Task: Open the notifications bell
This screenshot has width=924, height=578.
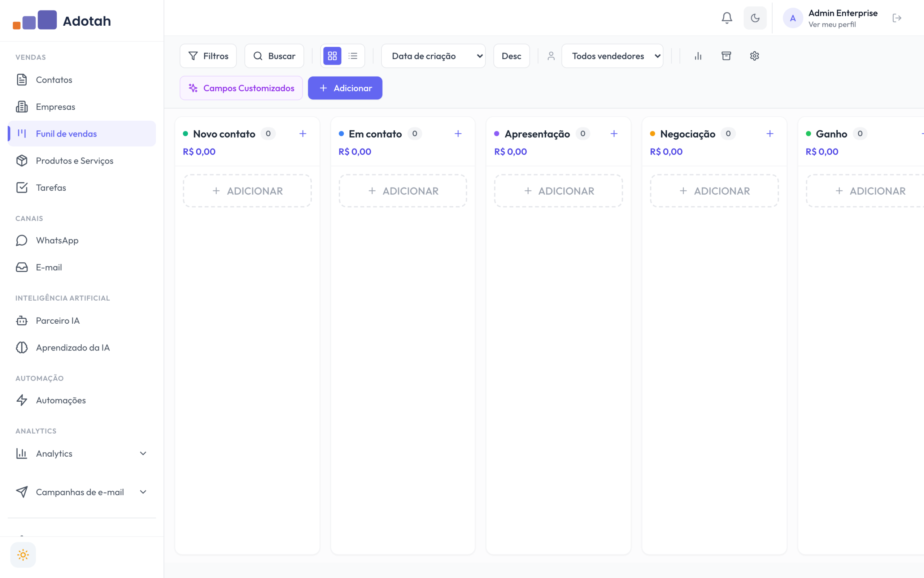Action: tap(727, 18)
